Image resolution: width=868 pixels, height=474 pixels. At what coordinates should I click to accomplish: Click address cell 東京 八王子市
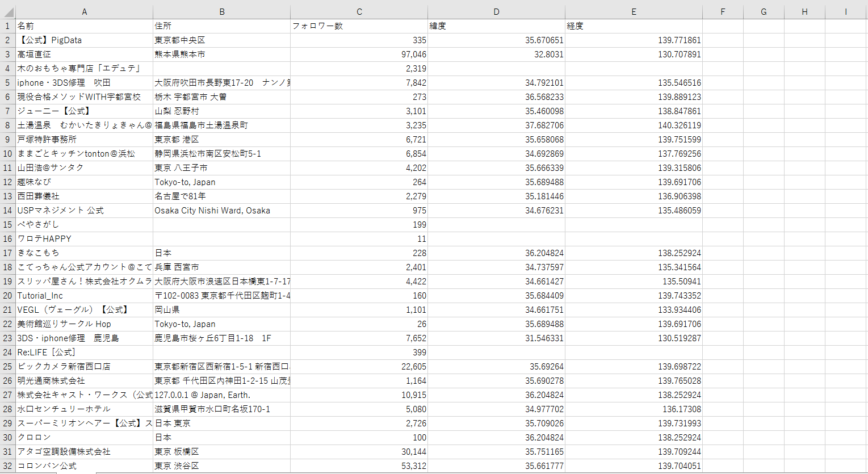coord(222,168)
